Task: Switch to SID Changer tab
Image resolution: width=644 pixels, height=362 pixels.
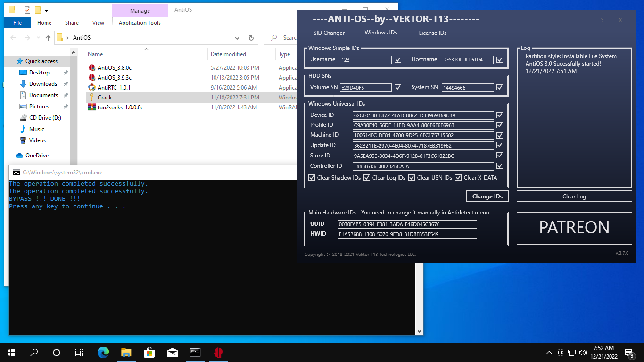Action: 329,33
